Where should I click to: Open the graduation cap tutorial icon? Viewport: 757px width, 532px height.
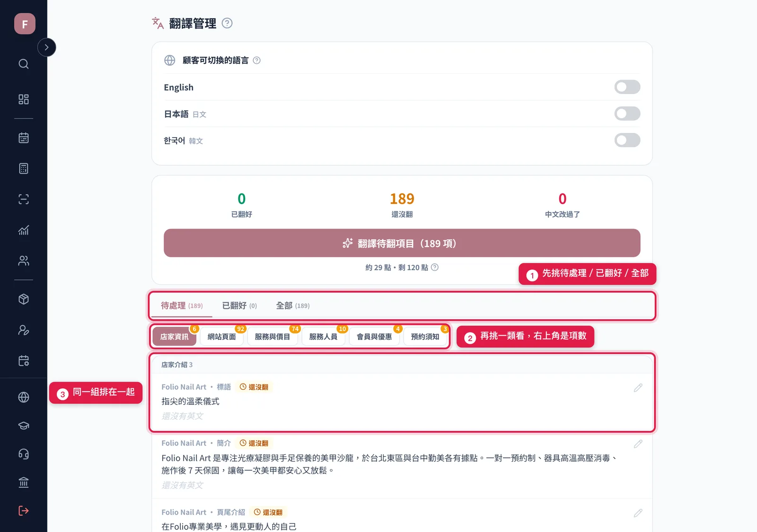(x=24, y=426)
